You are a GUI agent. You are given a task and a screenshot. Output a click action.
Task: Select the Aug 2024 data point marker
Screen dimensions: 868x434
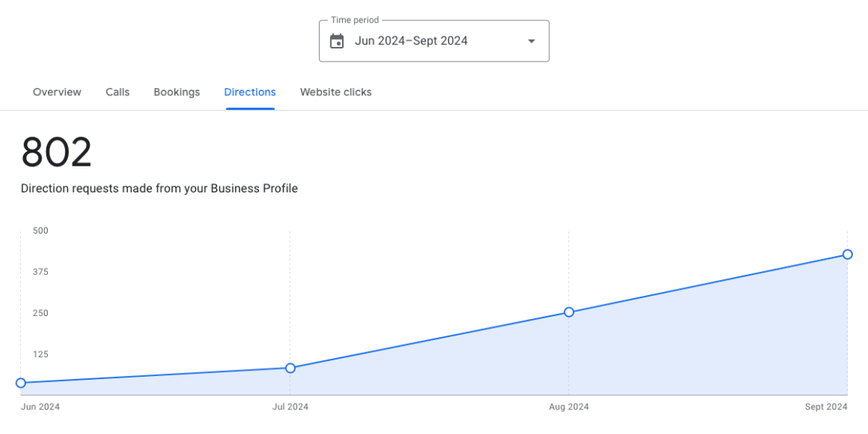tap(569, 312)
